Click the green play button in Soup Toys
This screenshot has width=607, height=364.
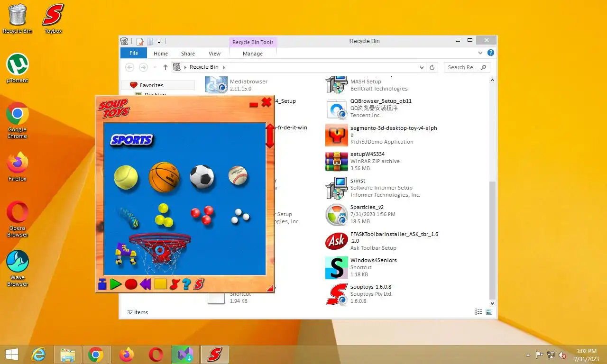116,284
